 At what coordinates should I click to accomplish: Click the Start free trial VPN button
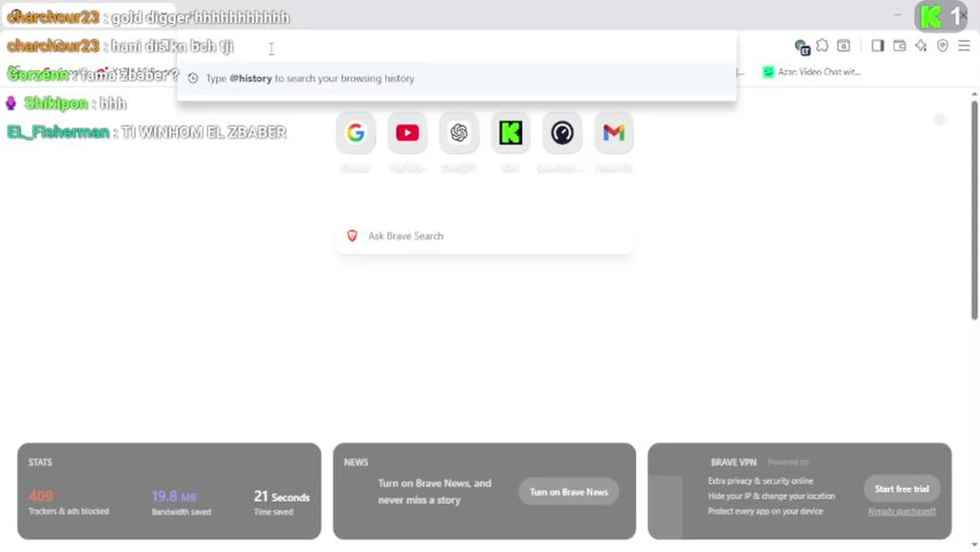902,489
